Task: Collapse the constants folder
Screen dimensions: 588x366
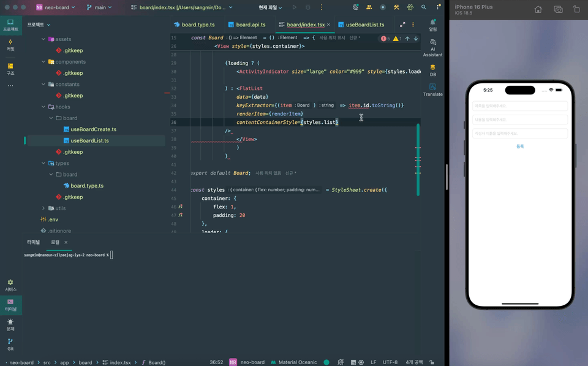Action: point(43,84)
